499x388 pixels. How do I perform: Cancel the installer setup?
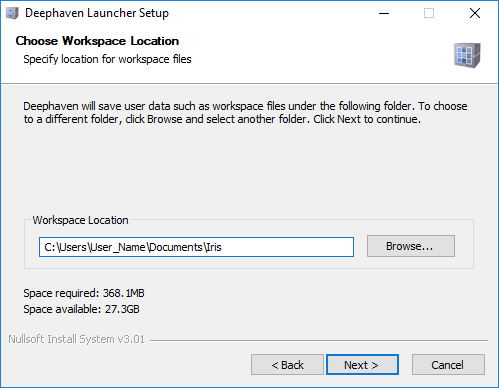click(448, 365)
